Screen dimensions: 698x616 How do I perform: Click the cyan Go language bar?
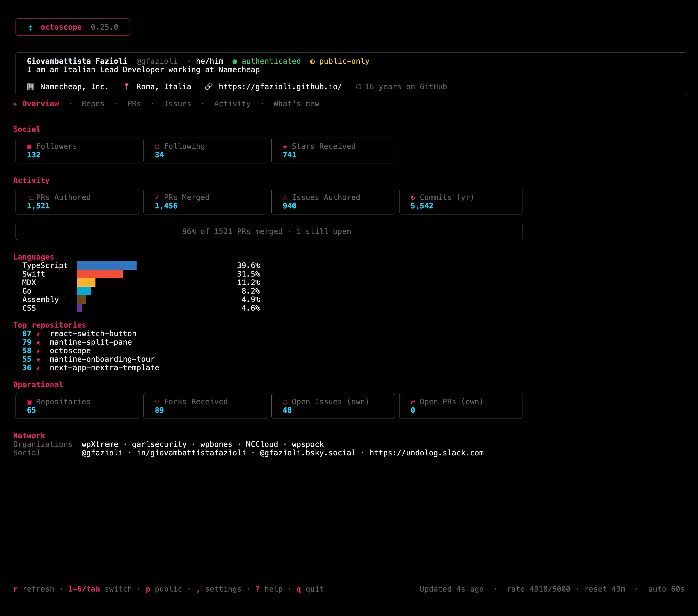[x=84, y=291]
